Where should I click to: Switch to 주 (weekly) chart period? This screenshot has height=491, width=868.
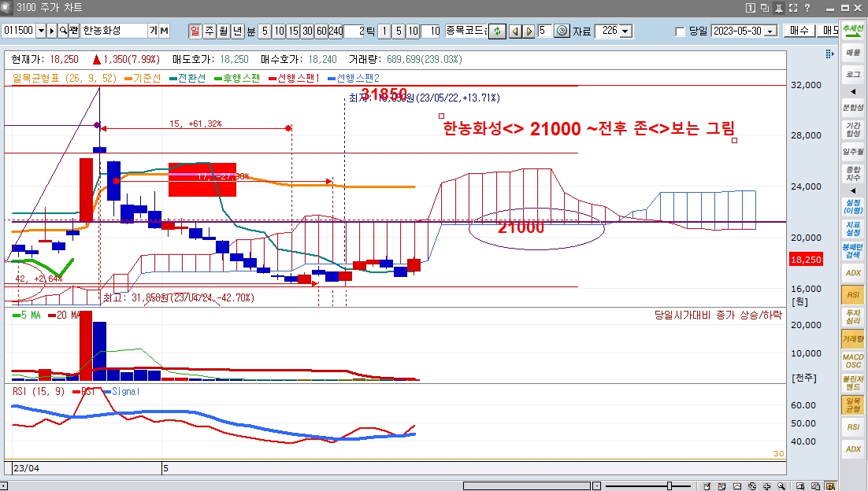click(x=209, y=31)
